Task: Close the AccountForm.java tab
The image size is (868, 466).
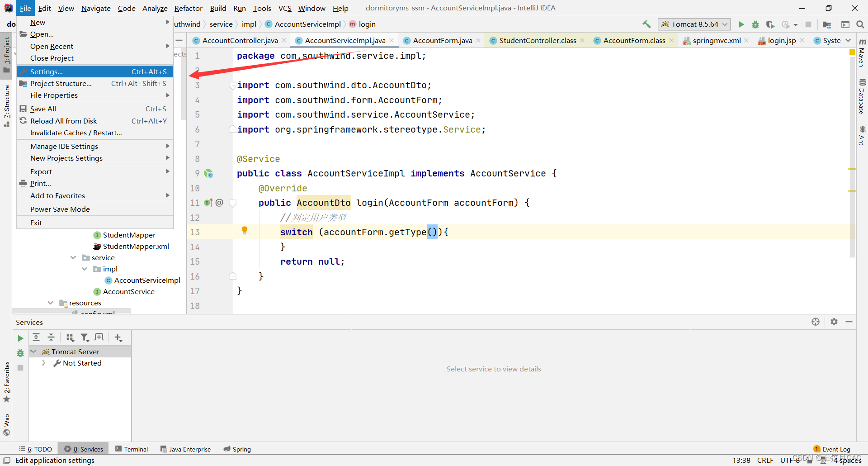Action: click(478, 40)
